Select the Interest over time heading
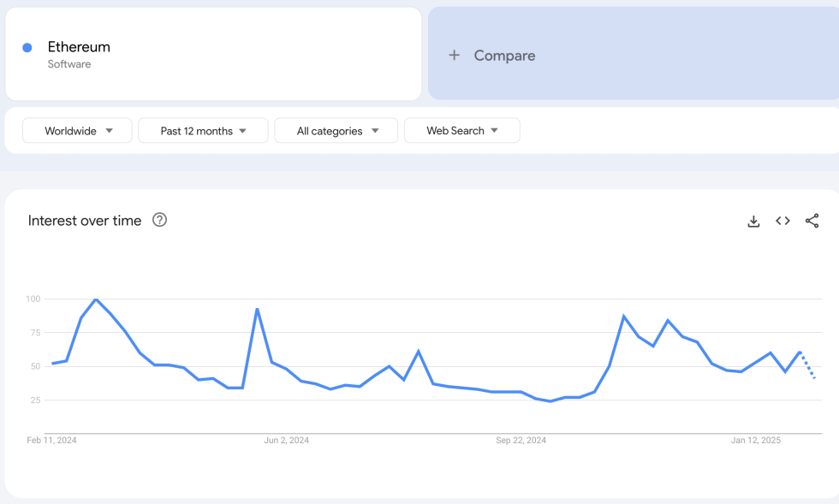 click(85, 221)
